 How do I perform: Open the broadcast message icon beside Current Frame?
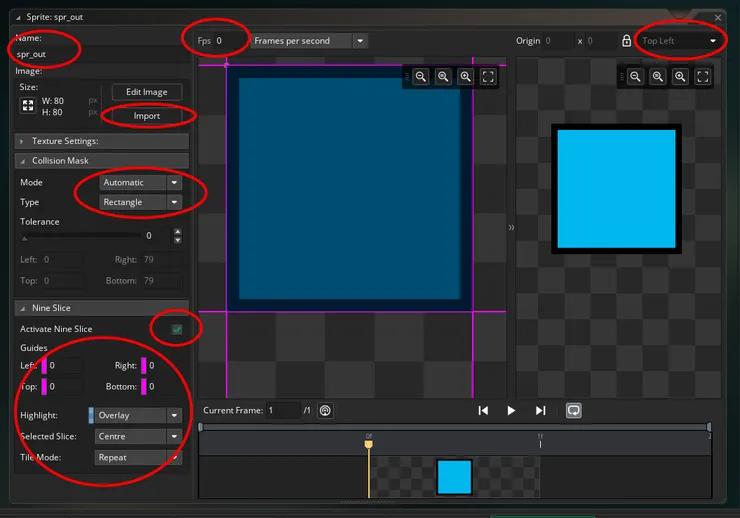coord(325,410)
